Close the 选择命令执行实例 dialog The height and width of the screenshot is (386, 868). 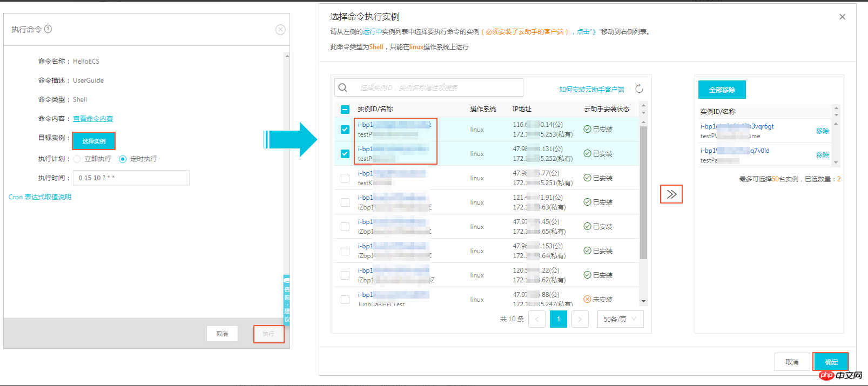tap(842, 17)
